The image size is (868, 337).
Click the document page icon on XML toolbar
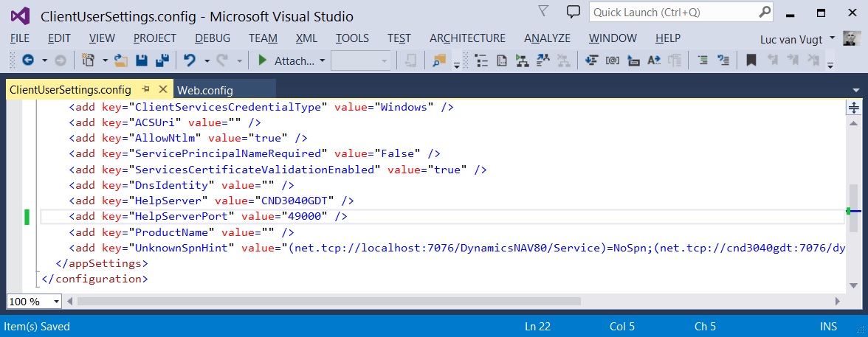[502, 60]
